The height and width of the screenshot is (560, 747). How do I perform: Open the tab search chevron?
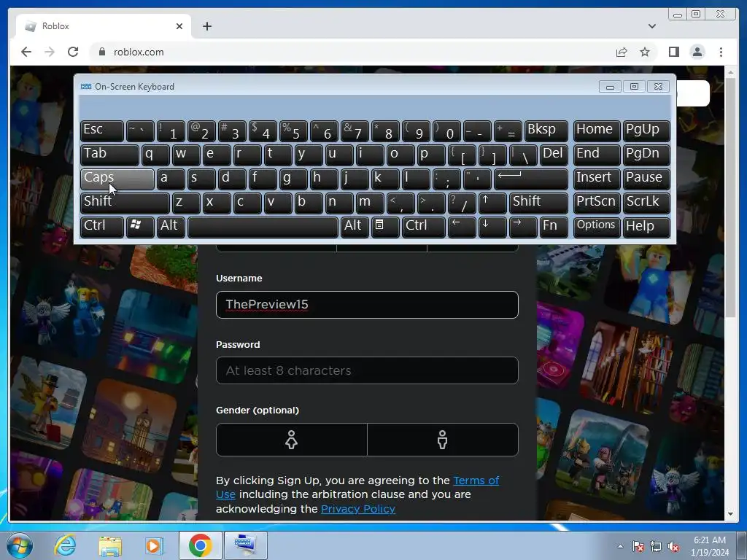[x=651, y=26]
